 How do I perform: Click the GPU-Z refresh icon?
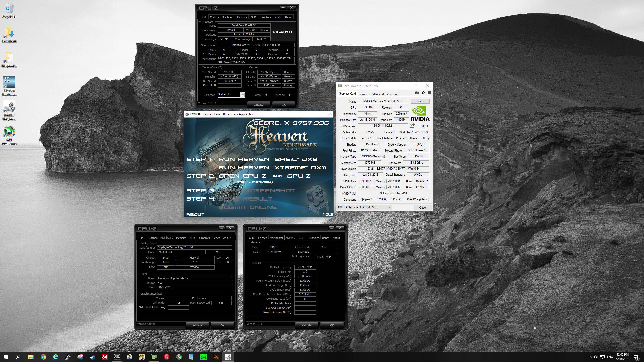423,93
